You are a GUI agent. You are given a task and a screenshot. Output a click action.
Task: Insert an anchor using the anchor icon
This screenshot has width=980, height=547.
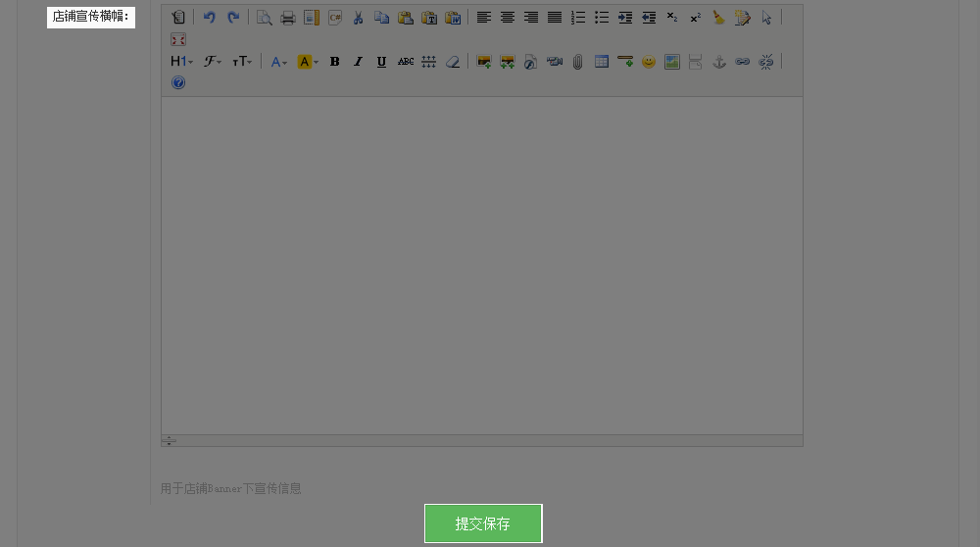tap(719, 62)
